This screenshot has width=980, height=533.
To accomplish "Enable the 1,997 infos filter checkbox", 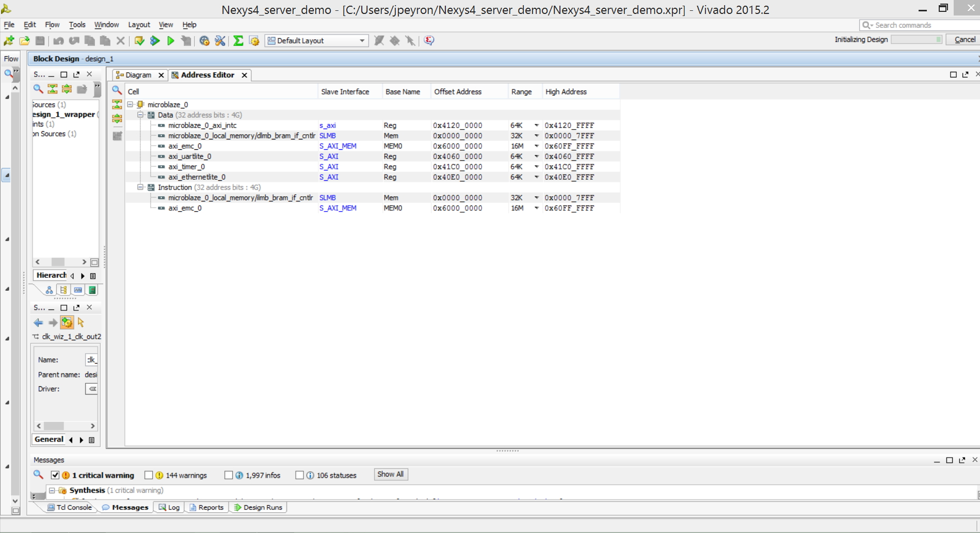I will pyautogui.click(x=229, y=475).
